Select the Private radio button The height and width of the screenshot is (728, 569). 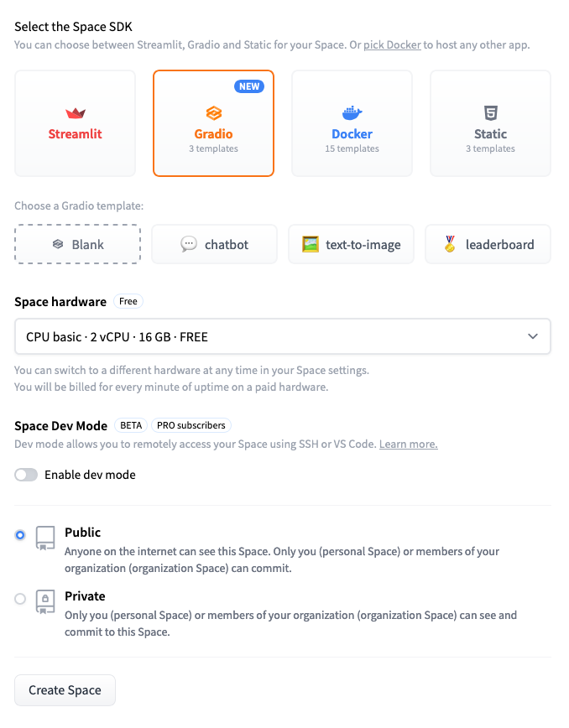[20, 599]
